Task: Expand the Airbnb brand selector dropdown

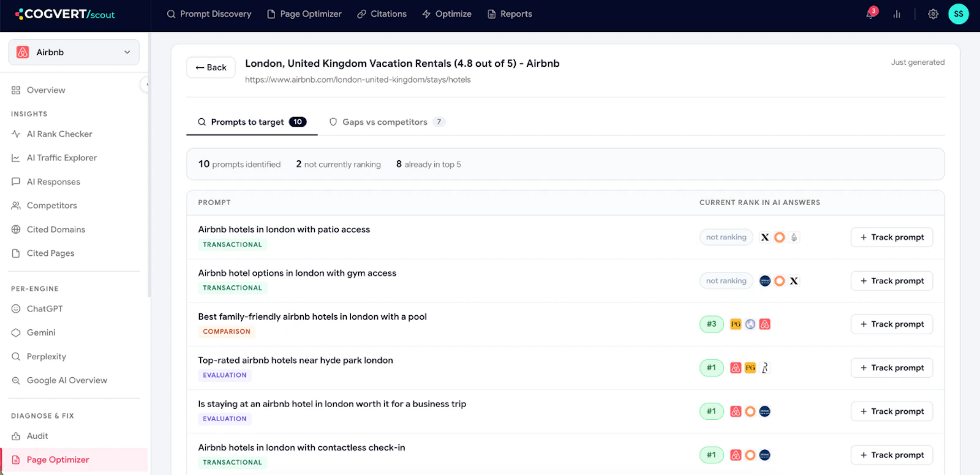Action: click(x=74, y=52)
